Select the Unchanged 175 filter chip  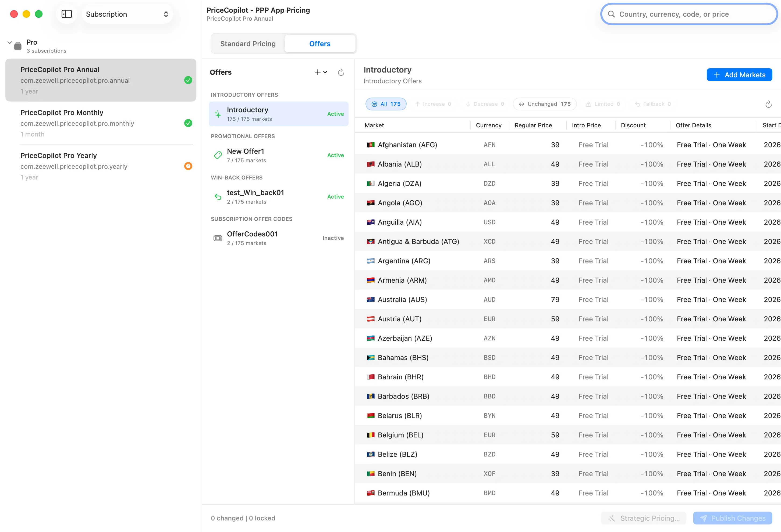click(x=544, y=104)
